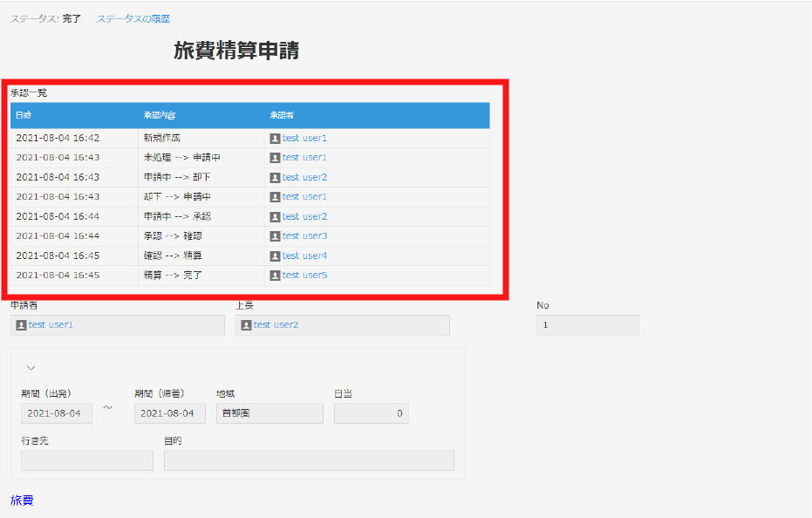Click the 期間（出発）date field

[x=56, y=413]
